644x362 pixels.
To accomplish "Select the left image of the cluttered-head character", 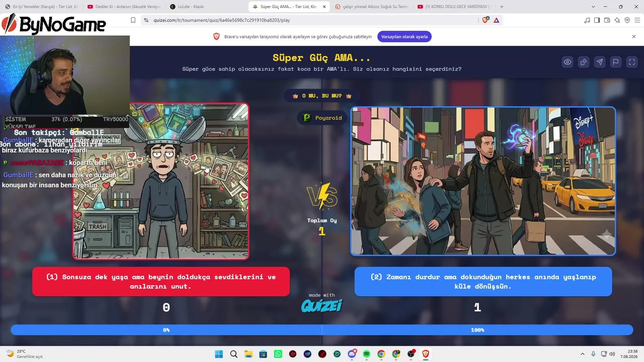I will click(x=160, y=182).
